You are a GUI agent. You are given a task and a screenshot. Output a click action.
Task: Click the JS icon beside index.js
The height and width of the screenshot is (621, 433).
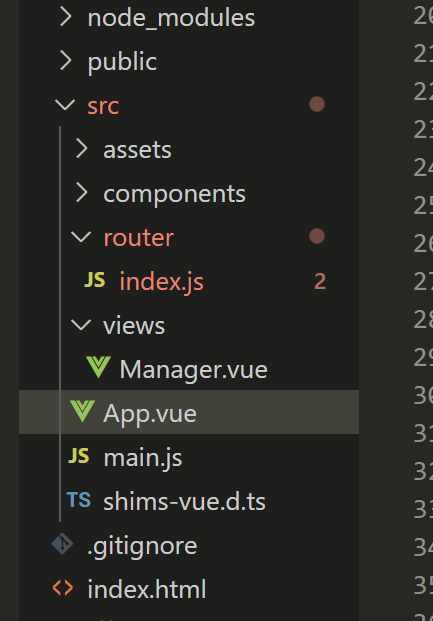pyautogui.click(x=95, y=280)
